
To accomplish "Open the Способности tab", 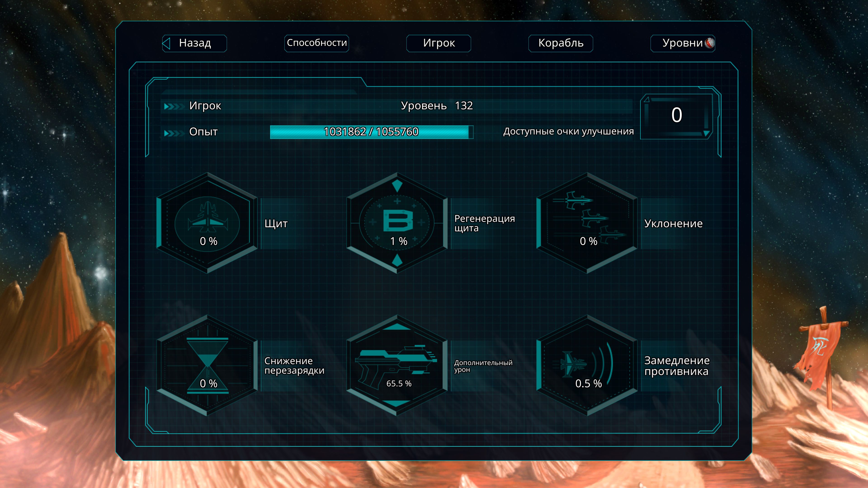I will click(316, 43).
